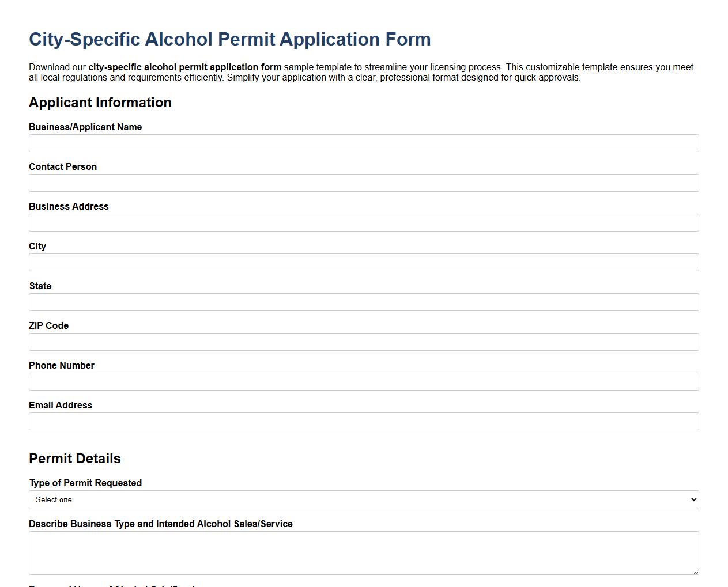The width and height of the screenshot is (728, 587).
Task: Click the Type of Permit Requested label
Action: tap(85, 483)
